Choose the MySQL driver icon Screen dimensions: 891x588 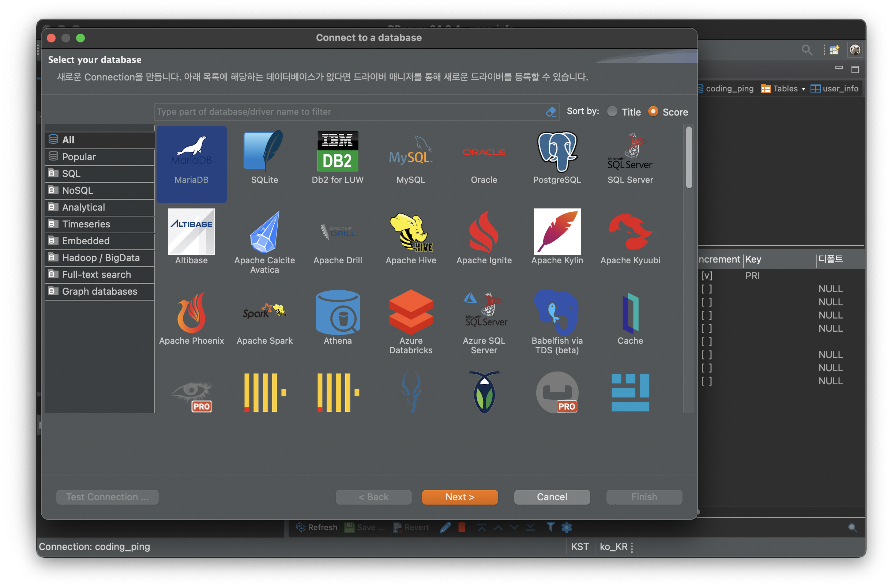pyautogui.click(x=411, y=158)
